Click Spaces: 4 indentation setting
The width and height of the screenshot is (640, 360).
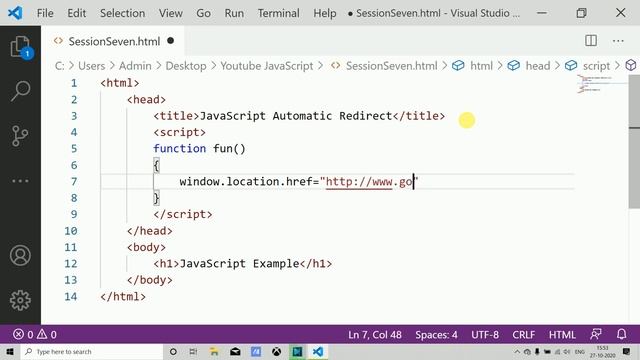point(436,335)
